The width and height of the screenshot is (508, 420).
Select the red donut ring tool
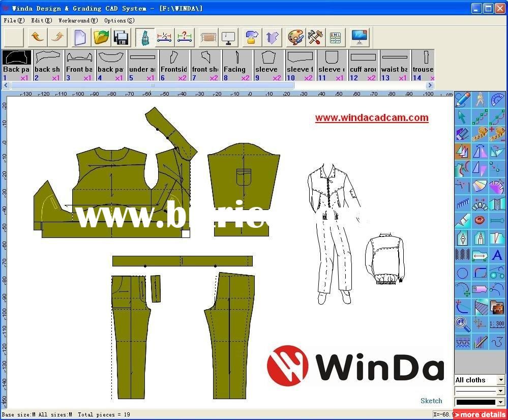480,220
